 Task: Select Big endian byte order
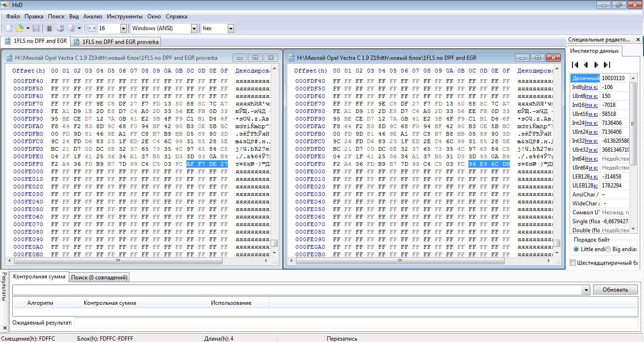pyautogui.click(x=608, y=249)
